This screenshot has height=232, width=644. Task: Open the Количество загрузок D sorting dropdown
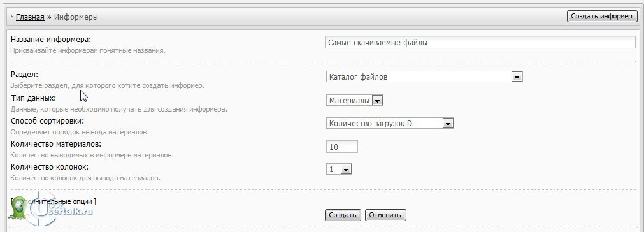tap(390, 123)
